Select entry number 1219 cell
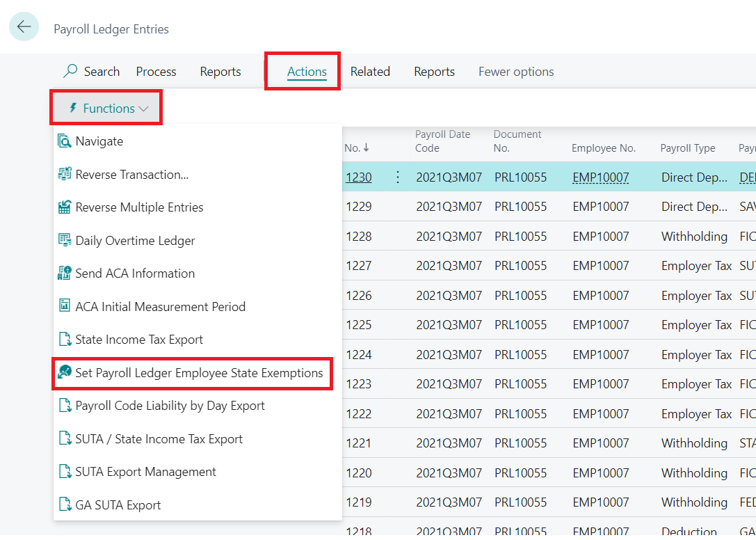Viewport: 756px width, 540px height. tap(359, 502)
